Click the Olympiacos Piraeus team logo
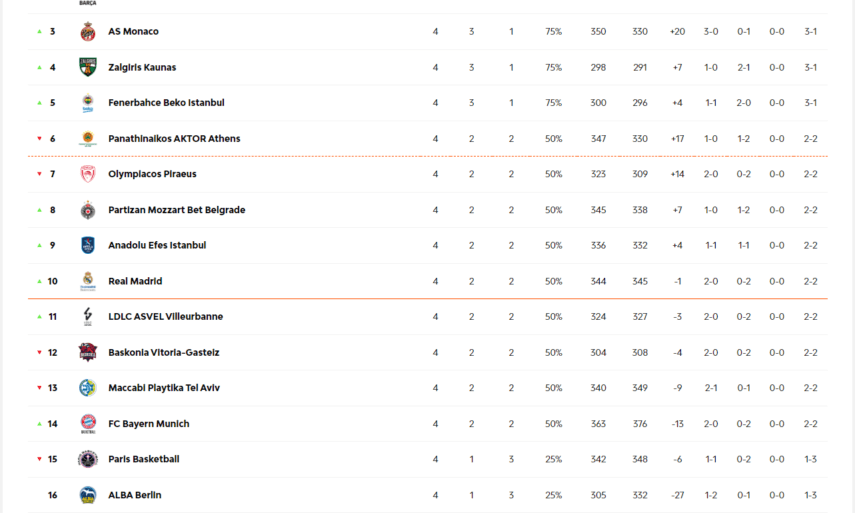This screenshot has width=855, height=513. pos(88,174)
